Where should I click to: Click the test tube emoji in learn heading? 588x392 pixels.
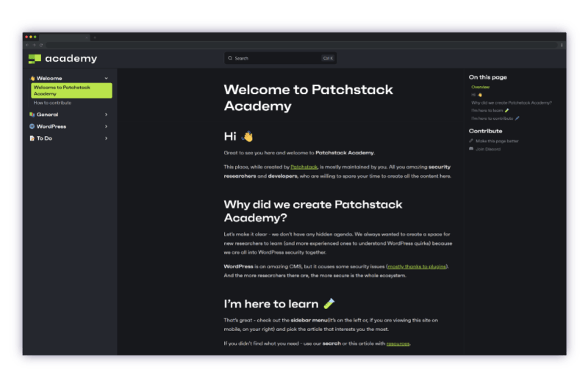(329, 304)
